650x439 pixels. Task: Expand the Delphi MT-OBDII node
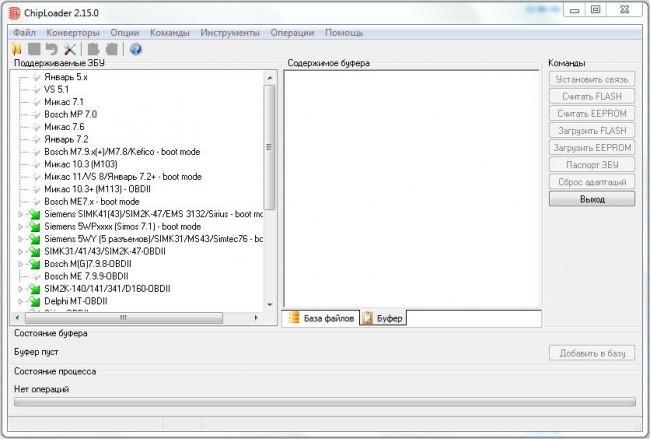(20, 301)
